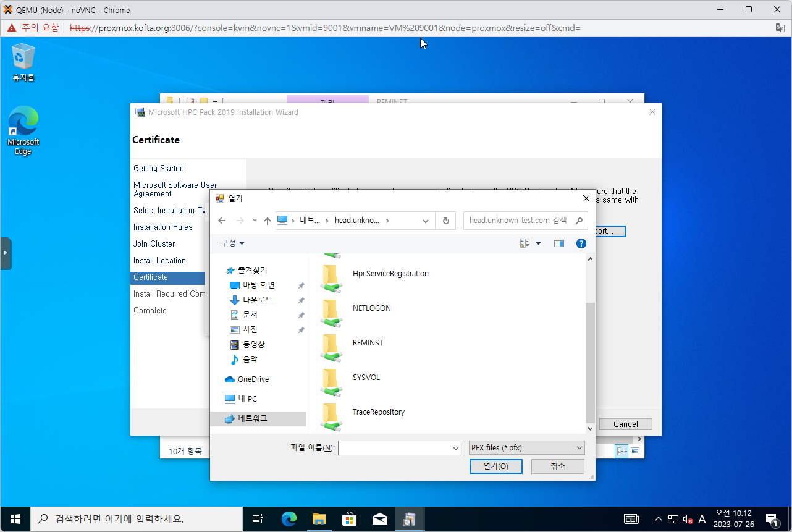This screenshot has height=532, width=792.
Task: Toggle the preview pane icon
Action: pyautogui.click(x=559, y=243)
